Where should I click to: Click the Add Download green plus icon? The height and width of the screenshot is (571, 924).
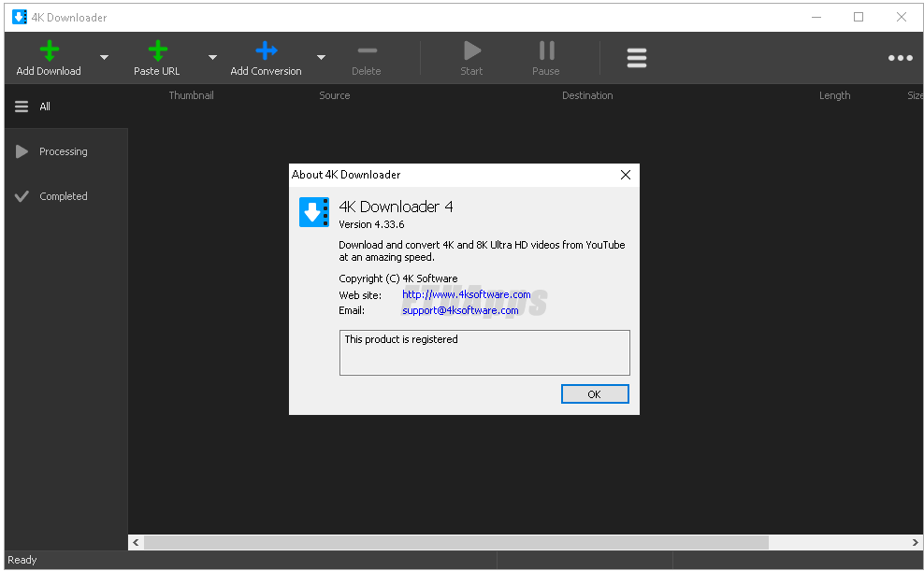click(x=50, y=50)
